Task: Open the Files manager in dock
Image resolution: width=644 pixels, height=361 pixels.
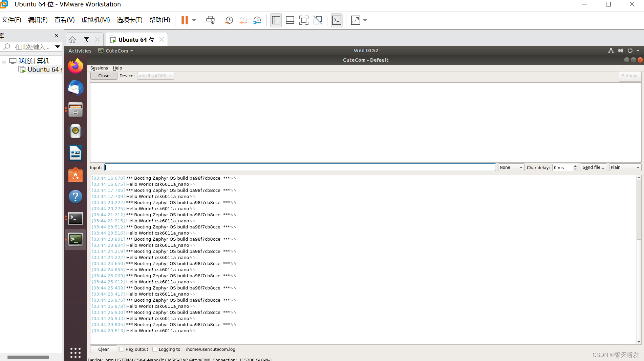Action: coord(76,109)
